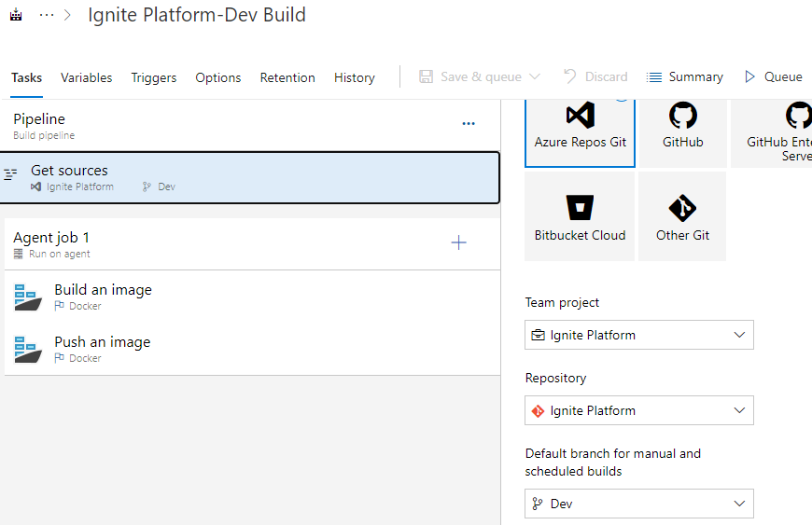812x525 pixels.
Task: Choose GitHub Enterprise Server source
Action: click(x=772, y=133)
